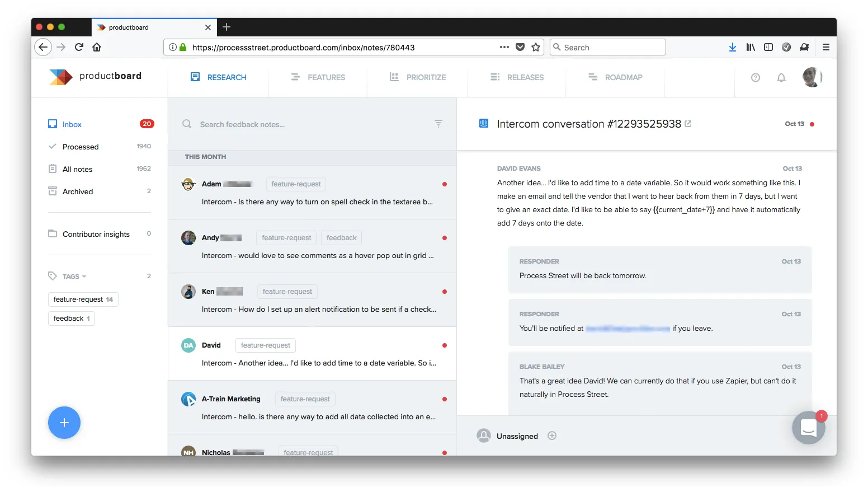Select the ROADMAP tab
The image size is (868, 487).
click(x=615, y=77)
